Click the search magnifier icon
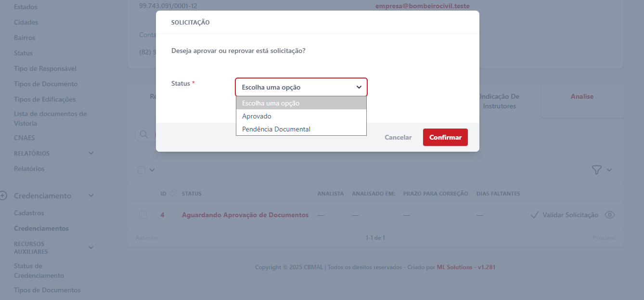The height and width of the screenshot is (300, 644). point(143,134)
